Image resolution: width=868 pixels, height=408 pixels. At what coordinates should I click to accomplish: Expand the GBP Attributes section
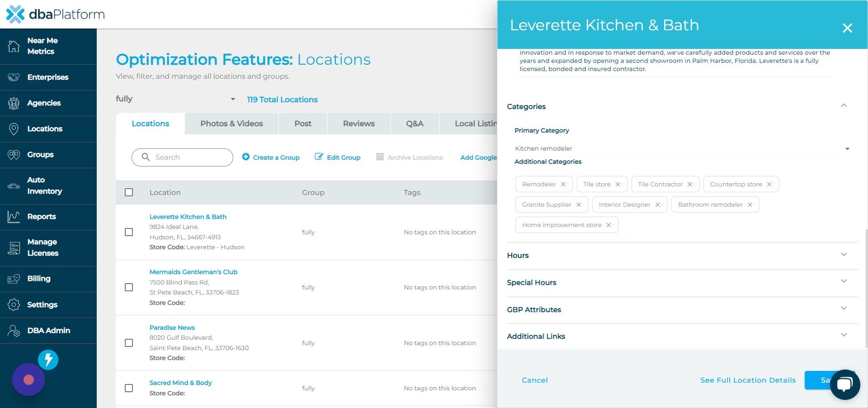(844, 308)
